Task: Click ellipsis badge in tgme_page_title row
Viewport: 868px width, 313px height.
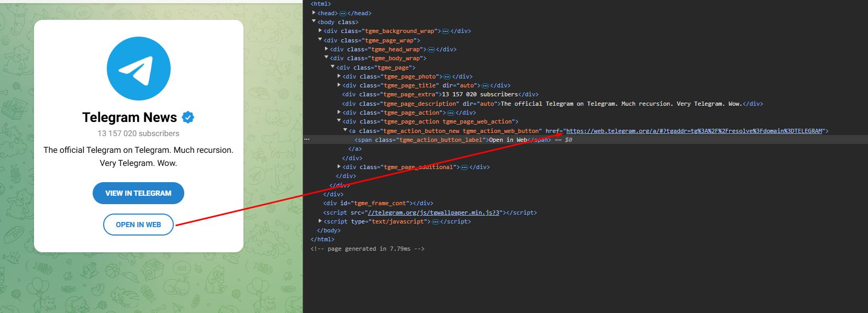Action: click(485, 86)
